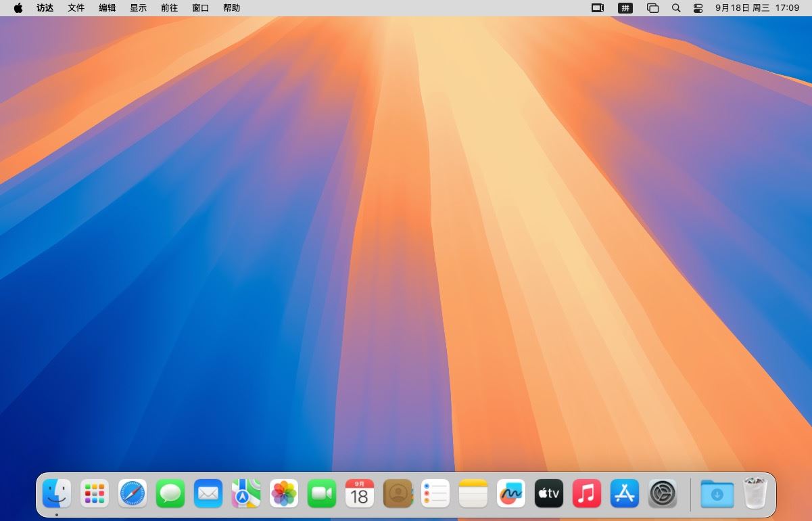Launch the Music app
Image resolution: width=812 pixels, height=521 pixels.
point(587,493)
